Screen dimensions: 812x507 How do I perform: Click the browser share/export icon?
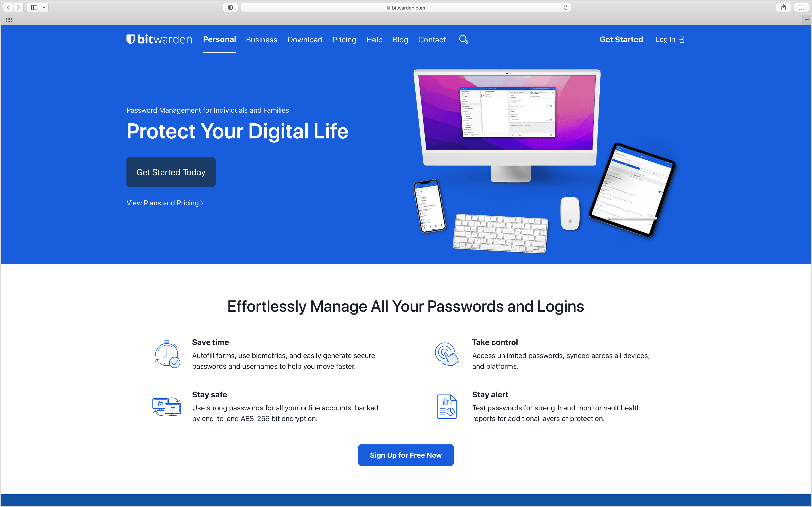click(x=784, y=7)
